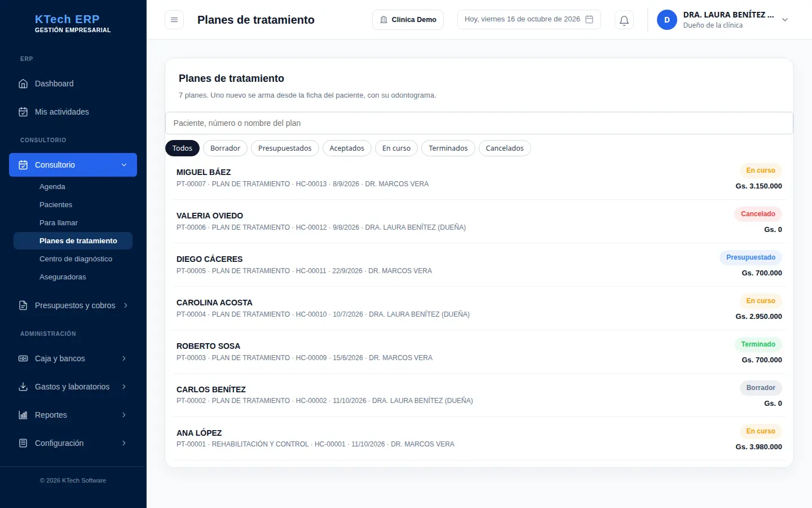This screenshot has width=812, height=508.
Task: Click the Configuración list icon
Action: click(x=23, y=443)
